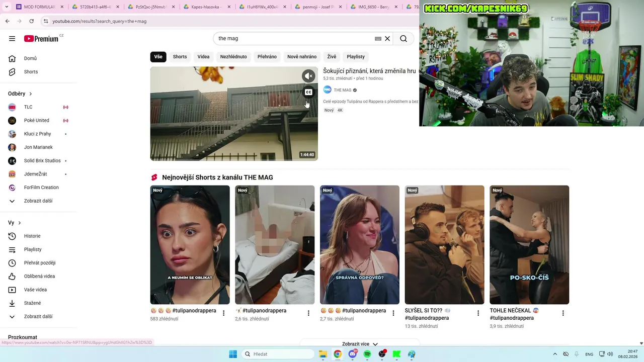
Task: Open File Explorer from the taskbar
Action: tap(323, 354)
